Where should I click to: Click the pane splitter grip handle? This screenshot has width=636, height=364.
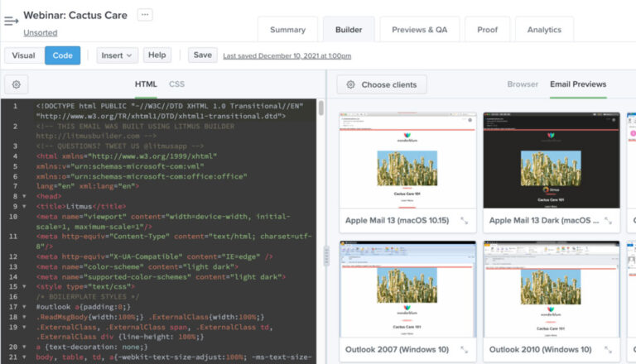coord(326,256)
